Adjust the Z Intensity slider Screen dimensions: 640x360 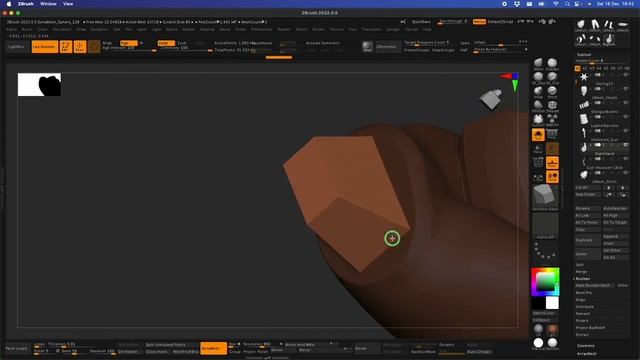click(186, 49)
